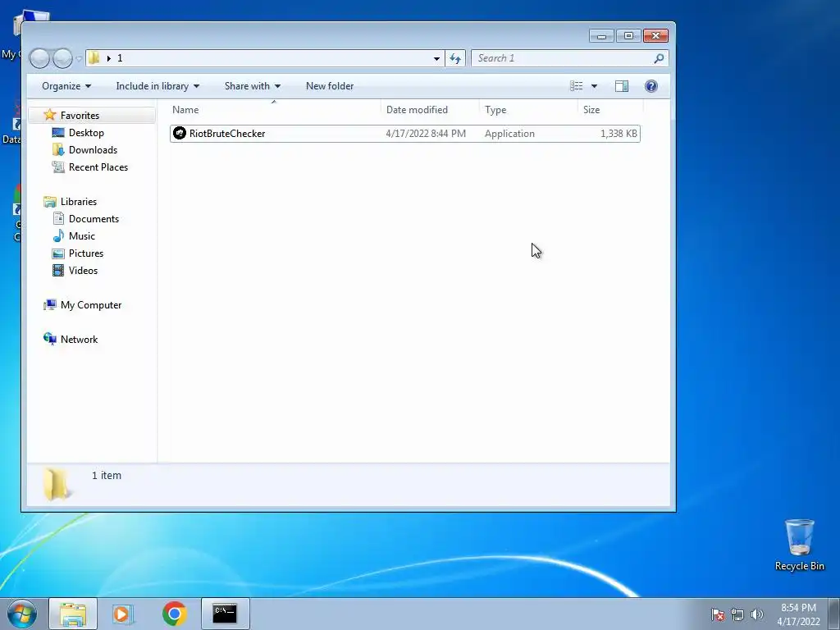The height and width of the screenshot is (630, 840).
Task: Select Libraries in the navigation pane
Action: [x=79, y=202]
